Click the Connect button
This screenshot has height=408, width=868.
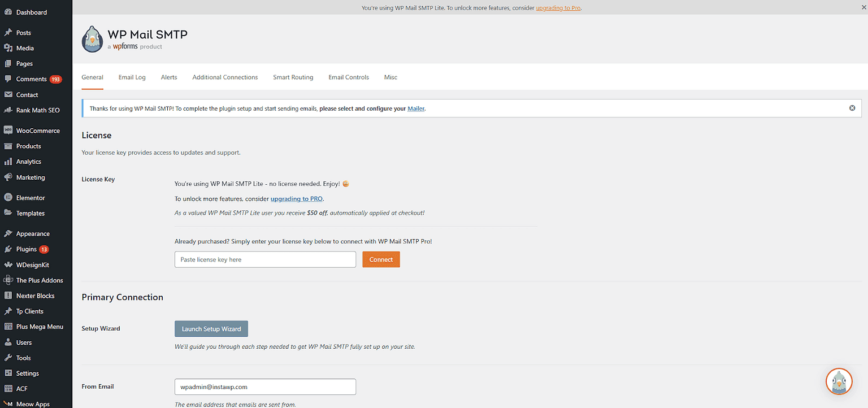point(381,259)
